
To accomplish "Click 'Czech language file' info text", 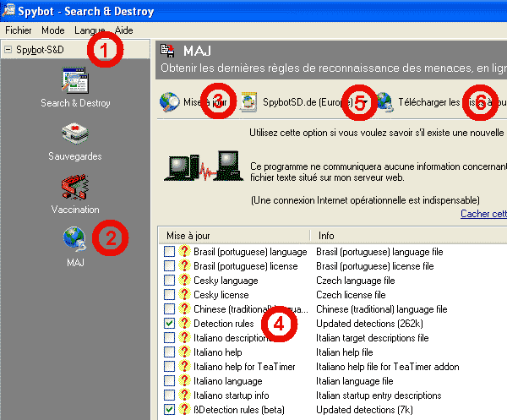I will (356, 281).
